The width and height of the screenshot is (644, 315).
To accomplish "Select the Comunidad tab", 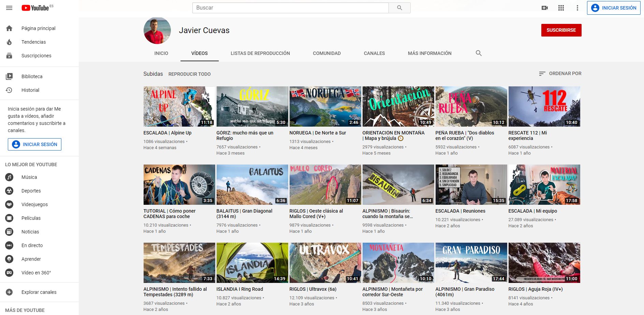I will (326, 53).
